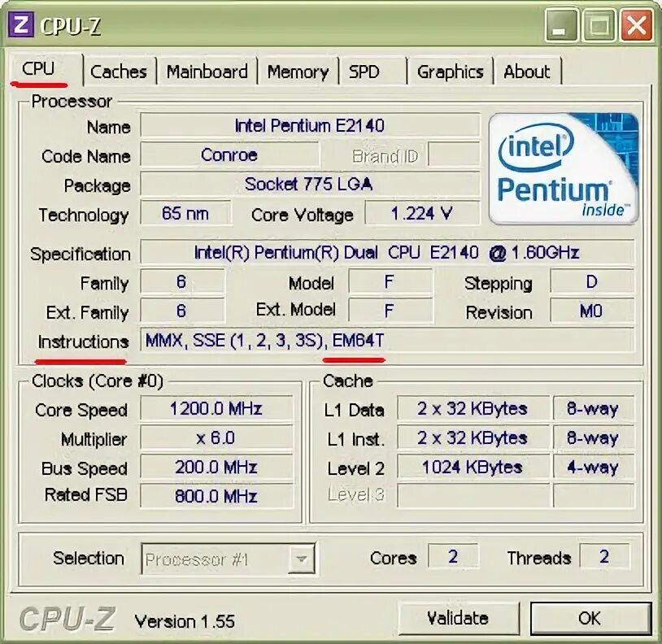The width and height of the screenshot is (662, 644).
Task: Click the Multiplier value x 6.0
Action: point(216,437)
